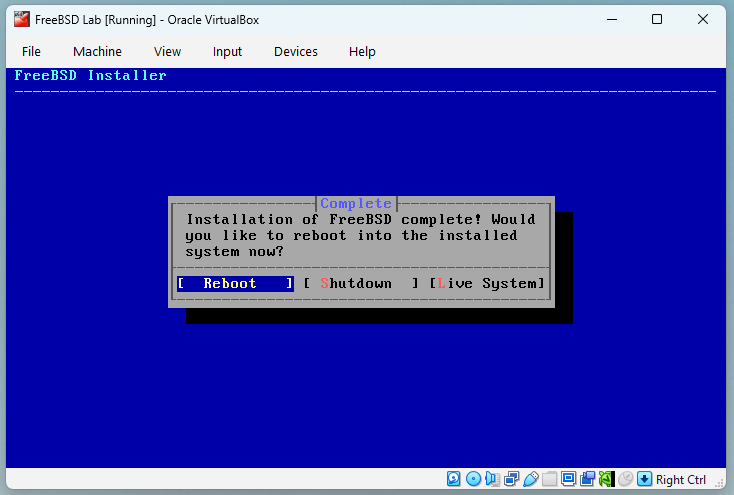Close the FreeBSD Lab VM window
This screenshot has height=495, width=734.
[703, 20]
